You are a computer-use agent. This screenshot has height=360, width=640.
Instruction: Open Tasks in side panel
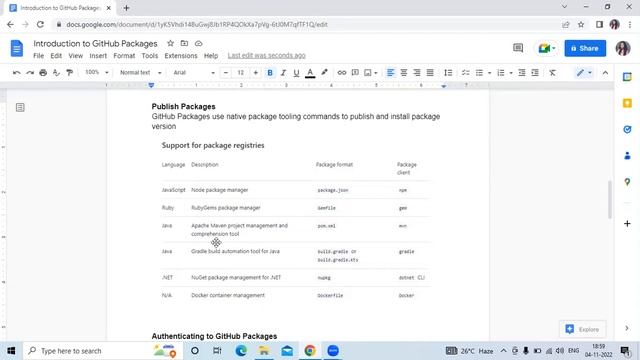click(627, 129)
